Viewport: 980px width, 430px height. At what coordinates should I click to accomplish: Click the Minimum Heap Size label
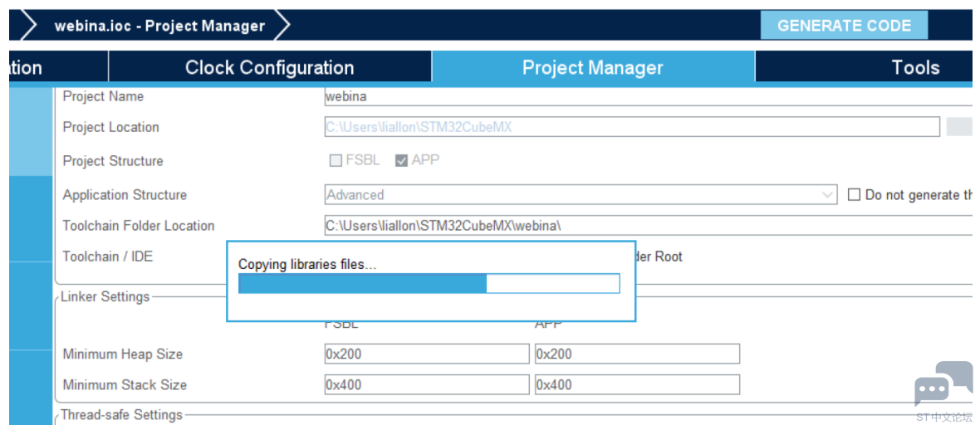point(123,354)
